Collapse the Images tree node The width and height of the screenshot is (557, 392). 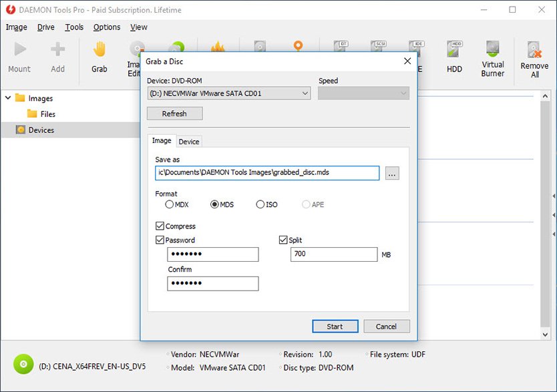pos(8,97)
